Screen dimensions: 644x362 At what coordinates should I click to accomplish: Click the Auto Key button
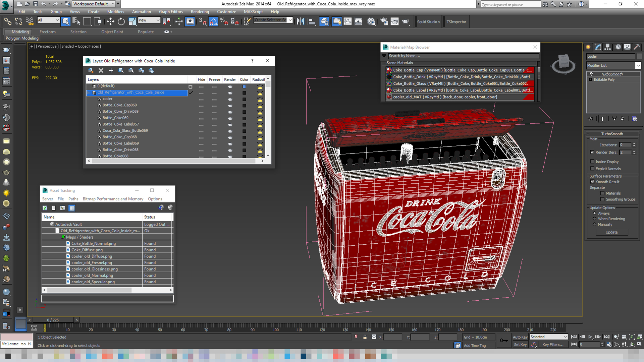[x=520, y=337]
